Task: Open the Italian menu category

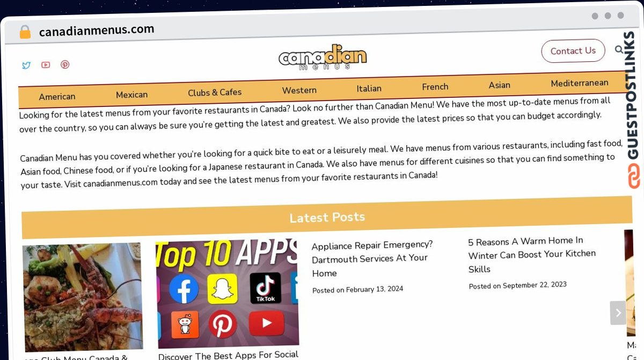Action: click(x=369, y=88)
